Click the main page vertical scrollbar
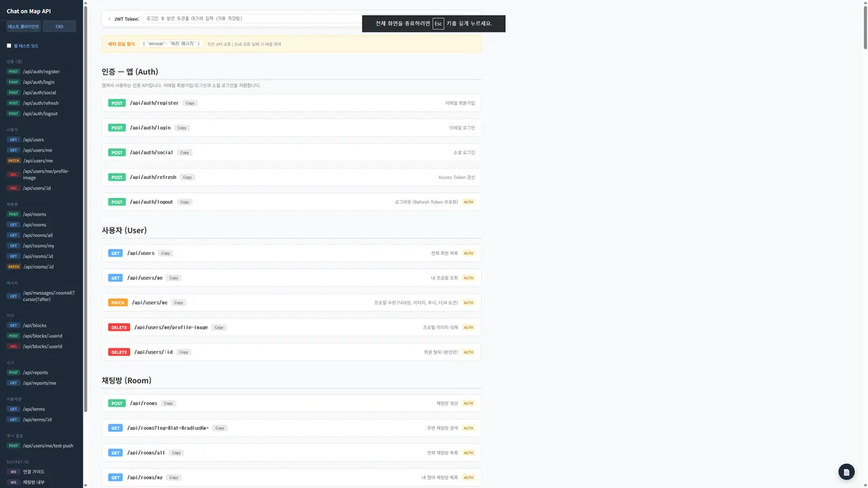This screenshot has width=868, height=488. pos(865,27)
